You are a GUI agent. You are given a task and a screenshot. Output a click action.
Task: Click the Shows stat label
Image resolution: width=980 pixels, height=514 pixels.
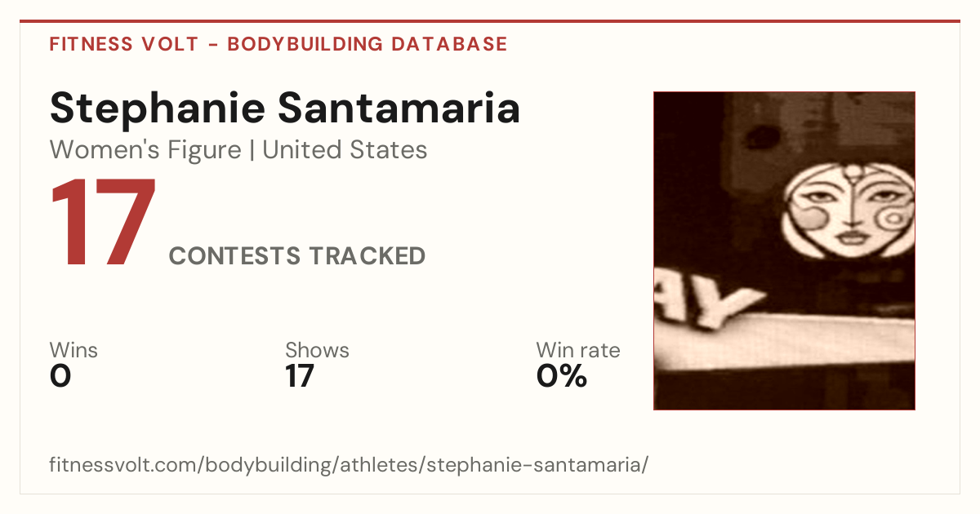317,351
